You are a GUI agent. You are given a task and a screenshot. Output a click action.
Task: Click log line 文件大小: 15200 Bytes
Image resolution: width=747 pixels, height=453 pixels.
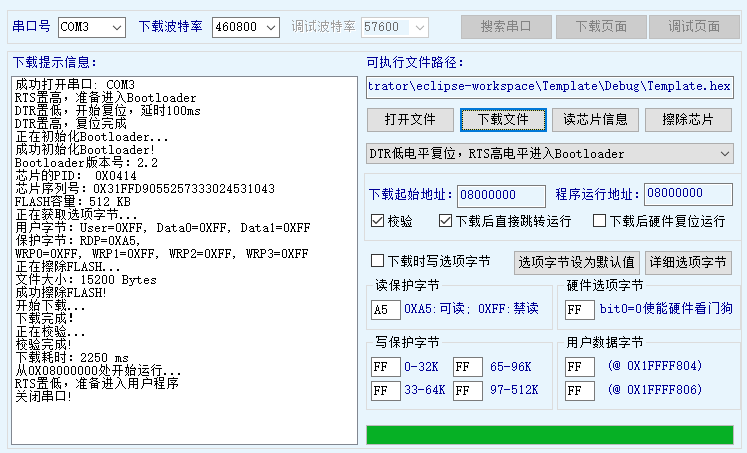(86, 280)
